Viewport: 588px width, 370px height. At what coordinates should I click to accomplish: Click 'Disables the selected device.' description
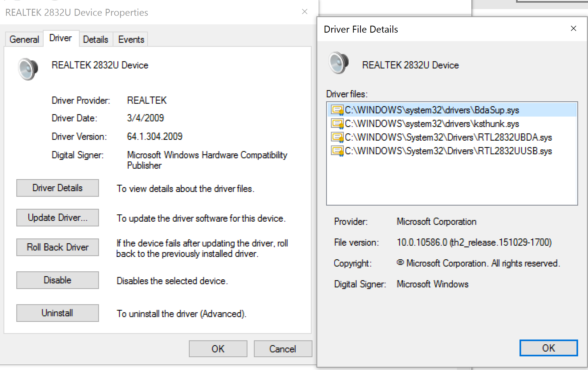[172, 281]
